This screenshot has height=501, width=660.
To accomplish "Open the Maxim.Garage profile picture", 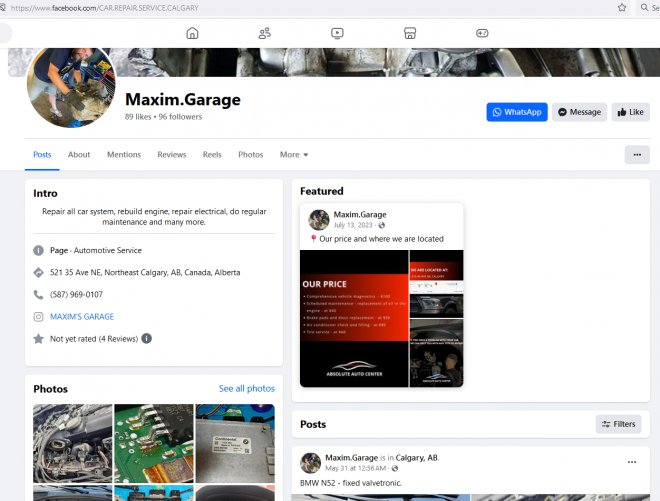I will 71,88.
